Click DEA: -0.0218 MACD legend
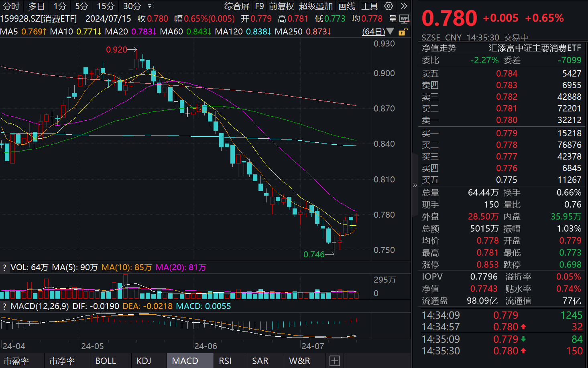 click(x=147, y=306)
